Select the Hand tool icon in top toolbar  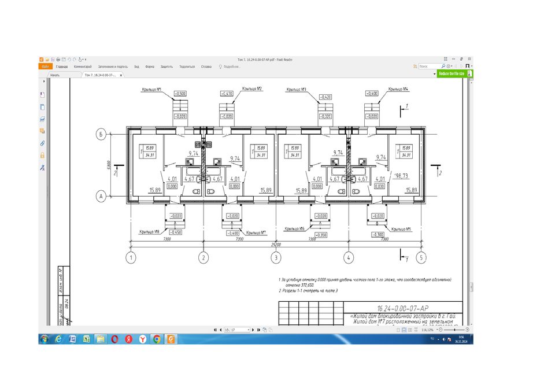(80, 60)
